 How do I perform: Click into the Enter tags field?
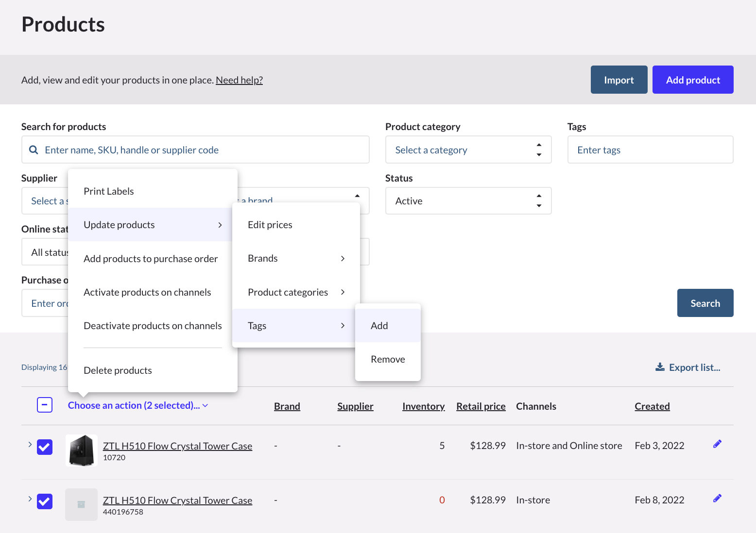coord(650,150)
